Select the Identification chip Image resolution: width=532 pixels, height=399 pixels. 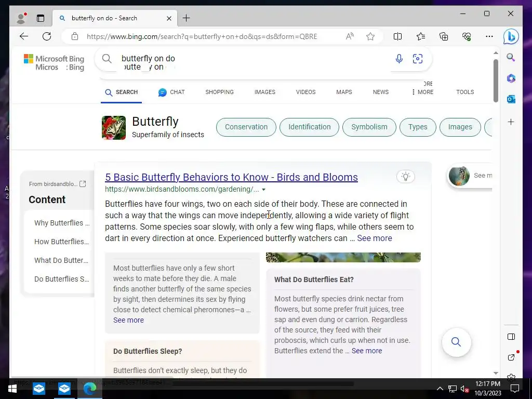310,127
